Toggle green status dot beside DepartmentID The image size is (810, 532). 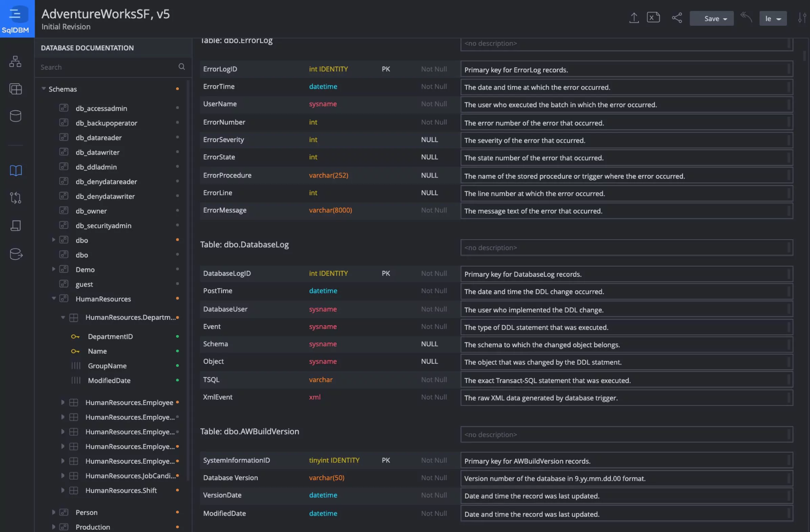pos(177,336)
